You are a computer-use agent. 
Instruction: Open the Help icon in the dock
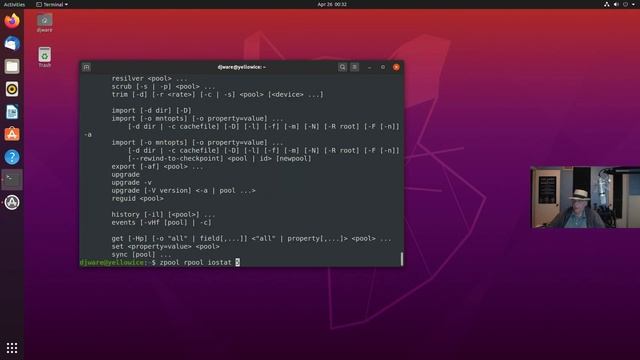pos(12,157)
